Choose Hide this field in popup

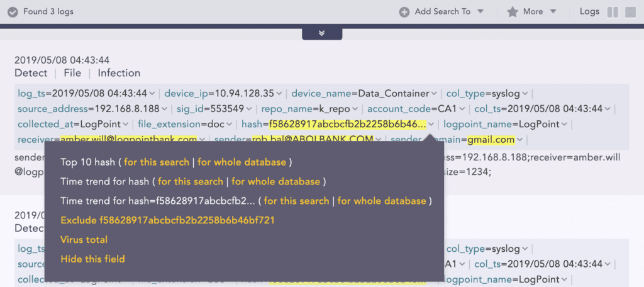tap(92, 259)
